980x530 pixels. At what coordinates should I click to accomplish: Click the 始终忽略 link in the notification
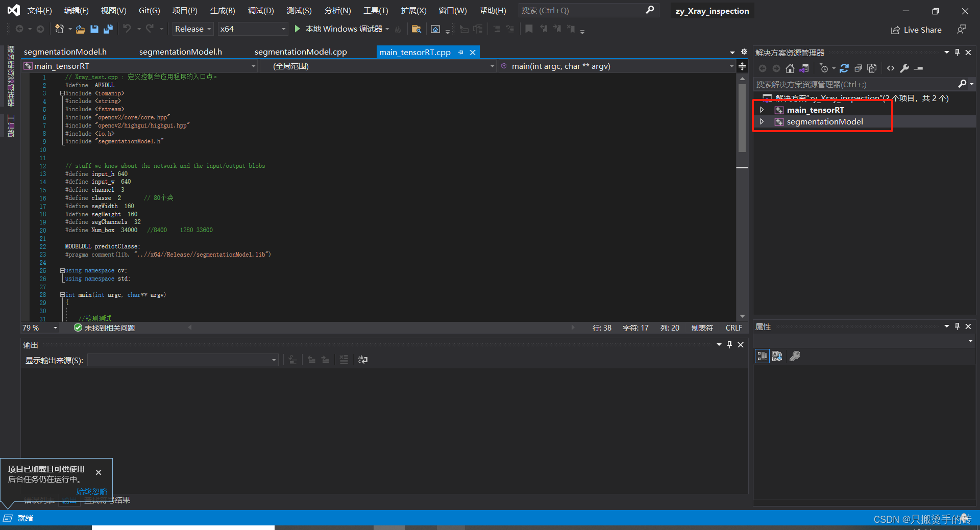click(91, 491)
